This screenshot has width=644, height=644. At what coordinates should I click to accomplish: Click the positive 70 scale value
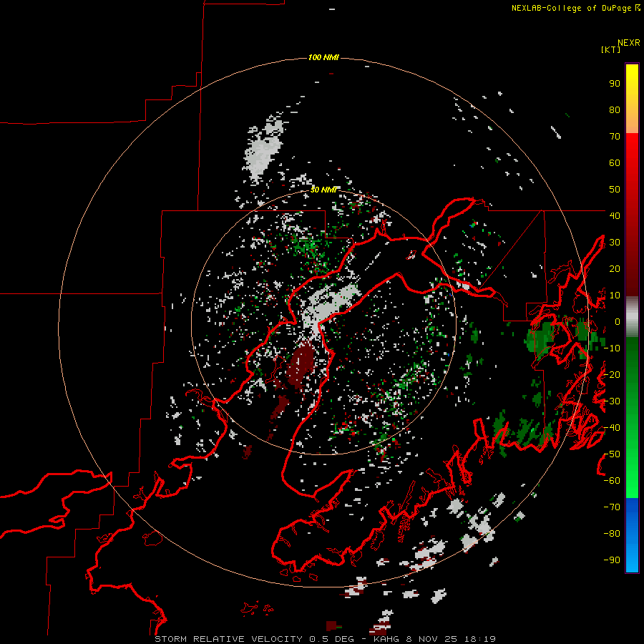coord(615,137)
